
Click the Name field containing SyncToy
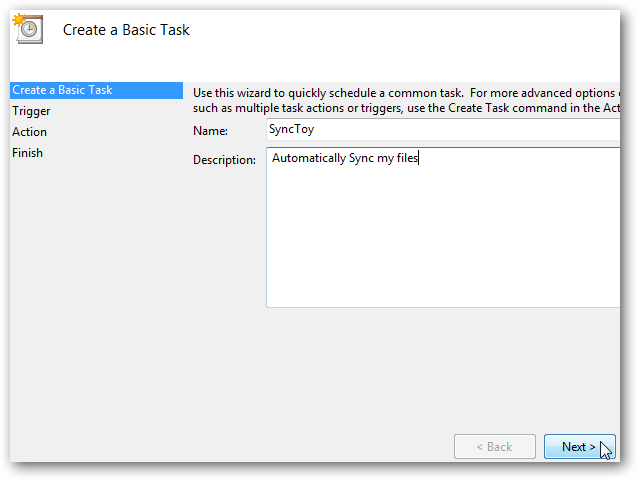click(x=443, y=130)
